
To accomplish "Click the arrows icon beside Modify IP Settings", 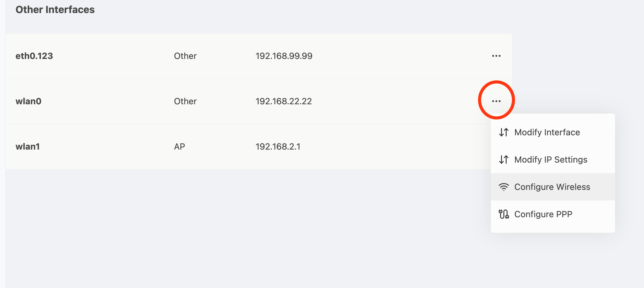I will tap(504, 160).
